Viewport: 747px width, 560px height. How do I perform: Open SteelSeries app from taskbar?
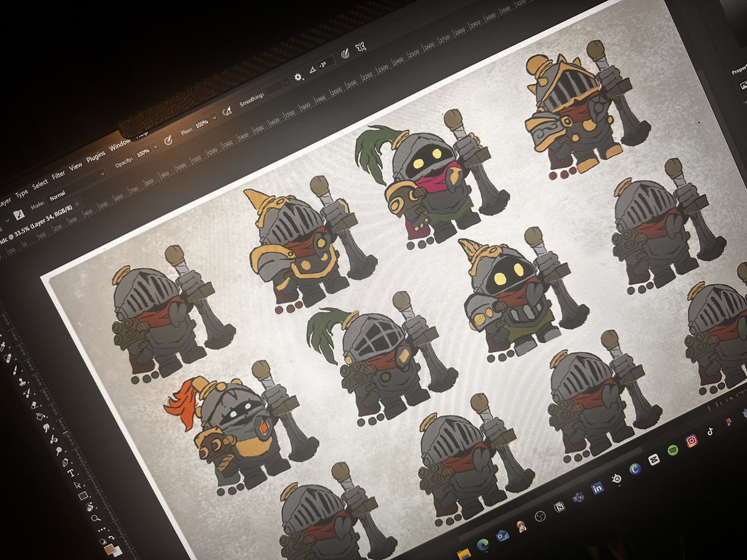coord(616,478)
